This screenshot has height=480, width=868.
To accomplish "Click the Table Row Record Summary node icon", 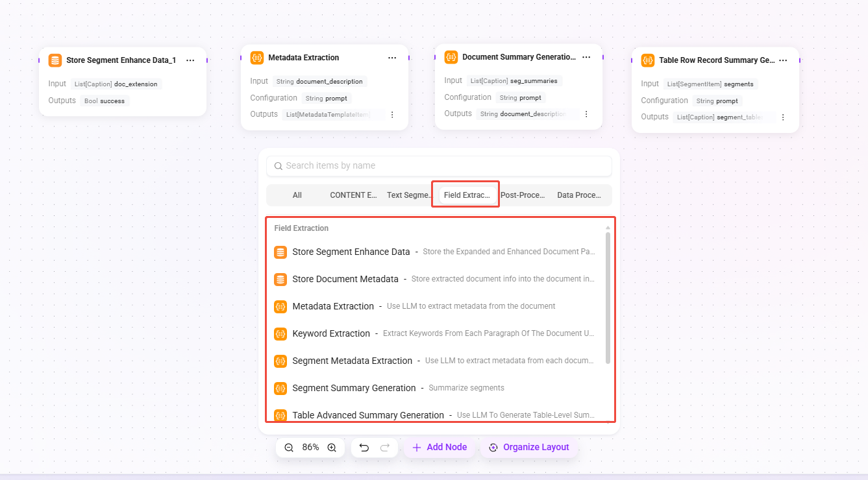I will click(x=648, y=60).
